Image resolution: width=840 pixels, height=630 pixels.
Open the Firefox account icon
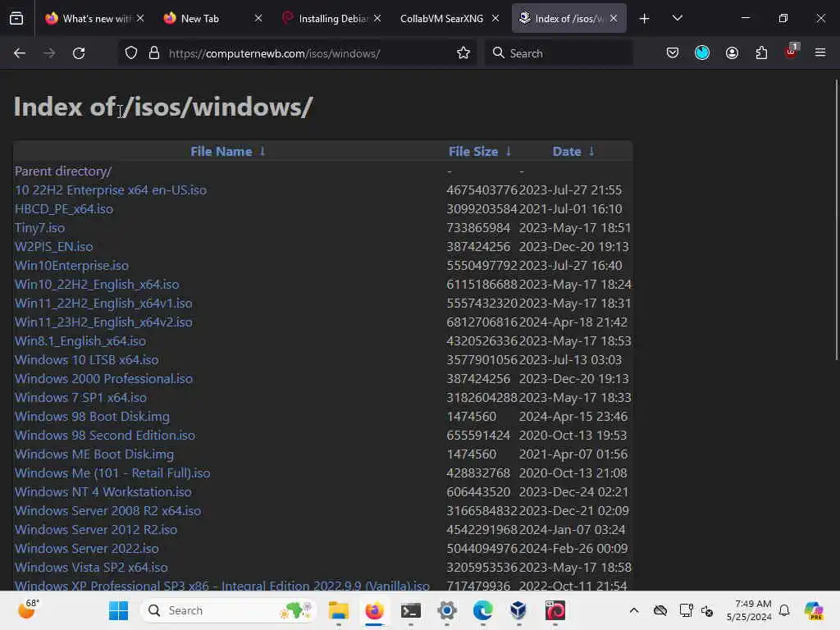pos(732,53)
